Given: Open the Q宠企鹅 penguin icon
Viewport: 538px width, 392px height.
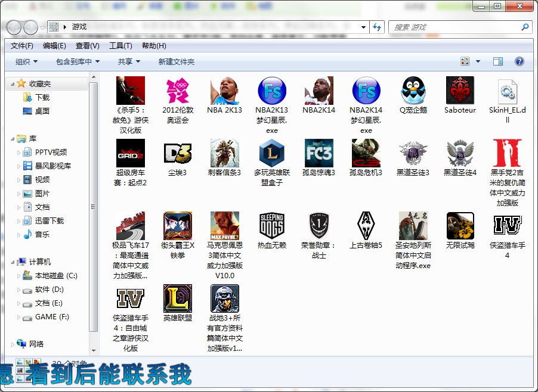Looking at the screenshot, I should (x=413, y=91).
